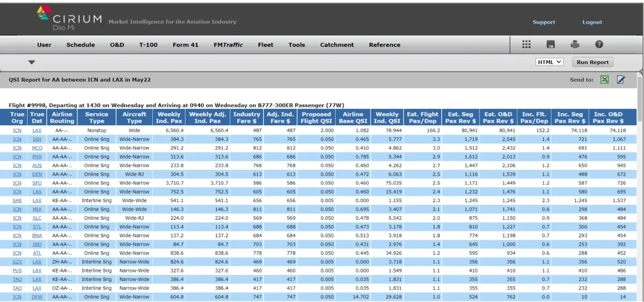Click the Logout link

point(592,22)
